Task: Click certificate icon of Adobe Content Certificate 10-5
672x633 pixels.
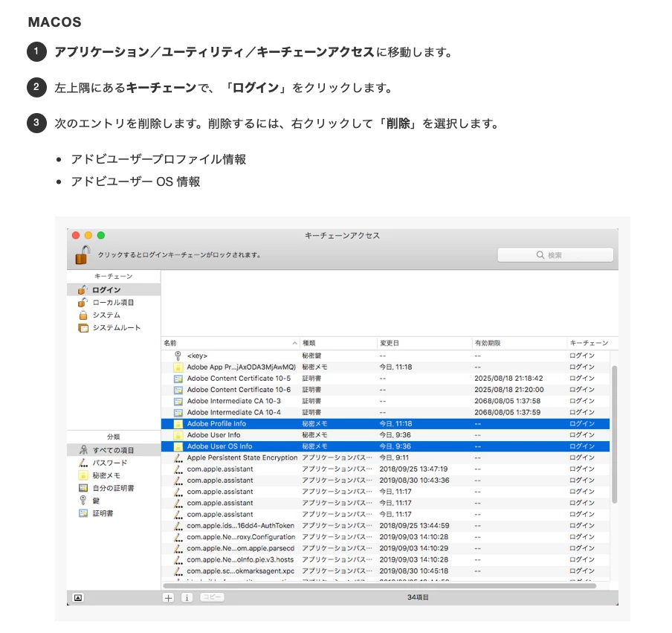Action: [178, 379]
